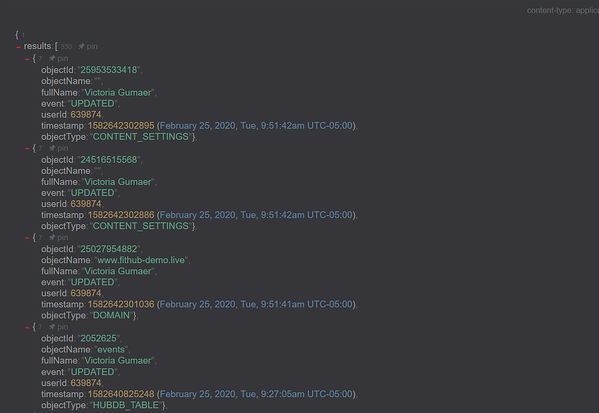Select the DOMAIN objectType value
Viewport: 599px width, 413px height.
pos(111,315)
